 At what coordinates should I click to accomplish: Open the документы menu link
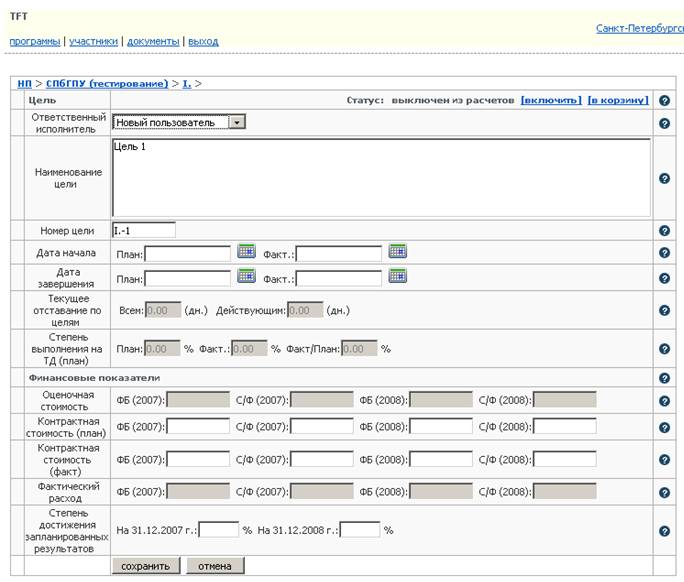(x=153, y=41)
